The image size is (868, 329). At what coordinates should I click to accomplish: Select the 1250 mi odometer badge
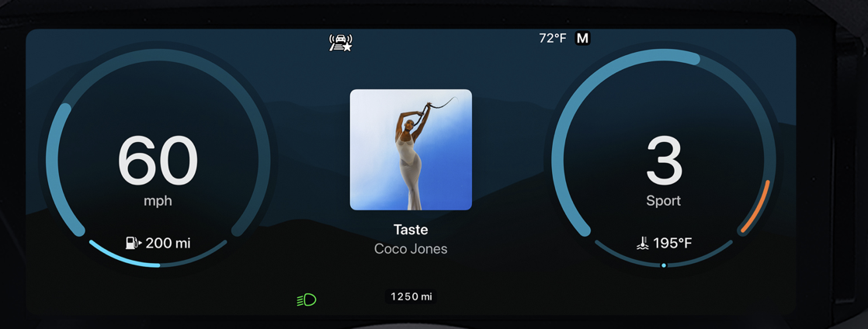pyautogui.click(x=411, y=297)
